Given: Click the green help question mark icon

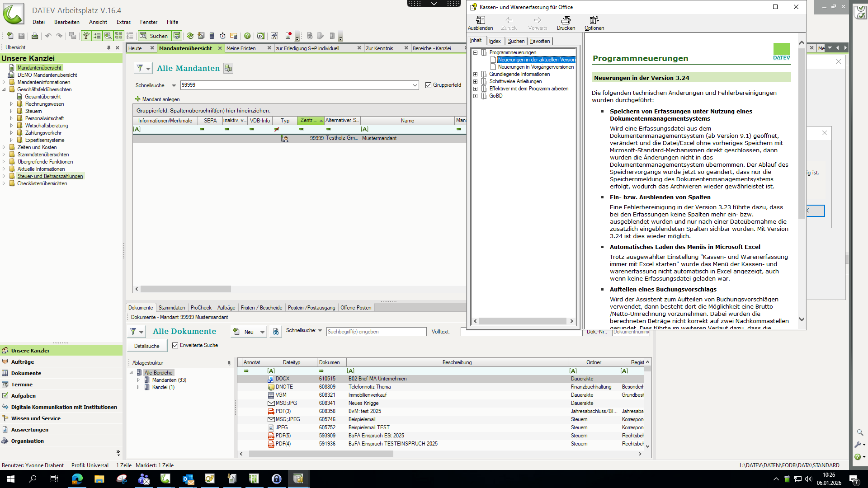Looking at the screenshot, I should point(247,36).
